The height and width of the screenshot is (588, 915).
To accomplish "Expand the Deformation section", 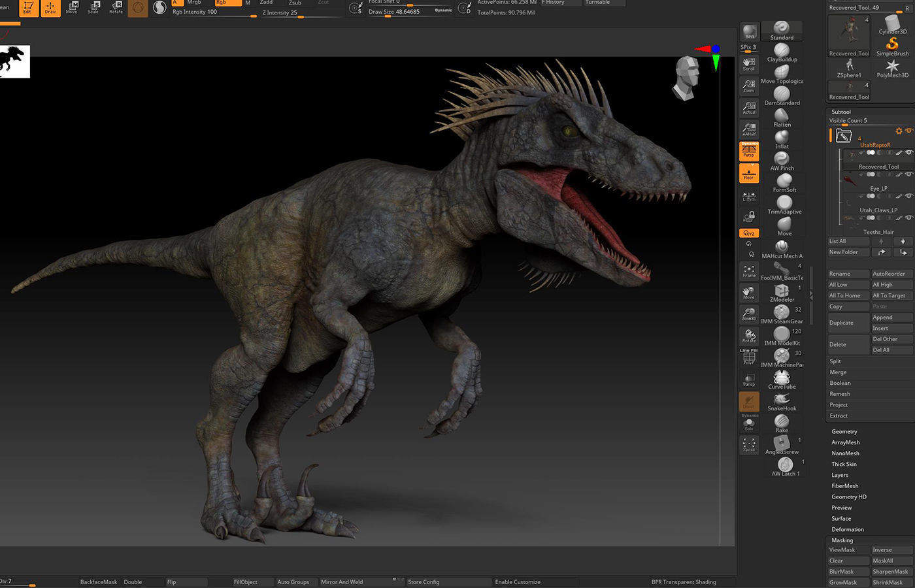I will click(x=847, y=529).
